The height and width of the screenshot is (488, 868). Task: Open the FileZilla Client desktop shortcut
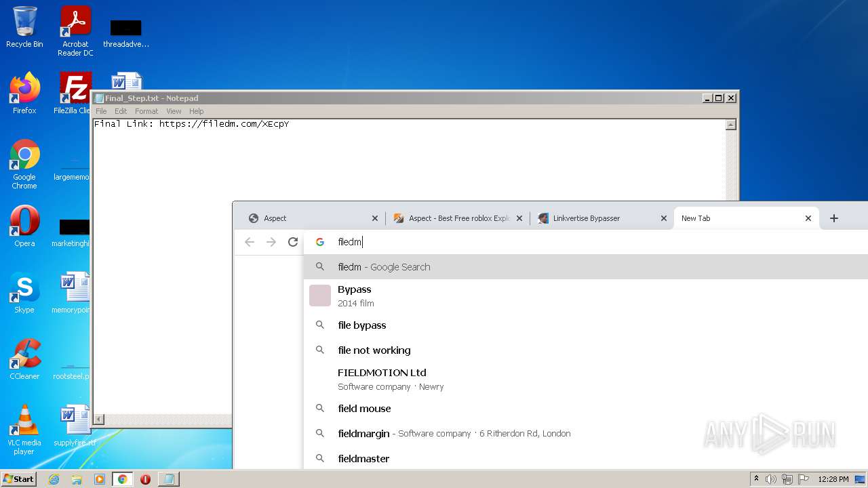(74, 94)
